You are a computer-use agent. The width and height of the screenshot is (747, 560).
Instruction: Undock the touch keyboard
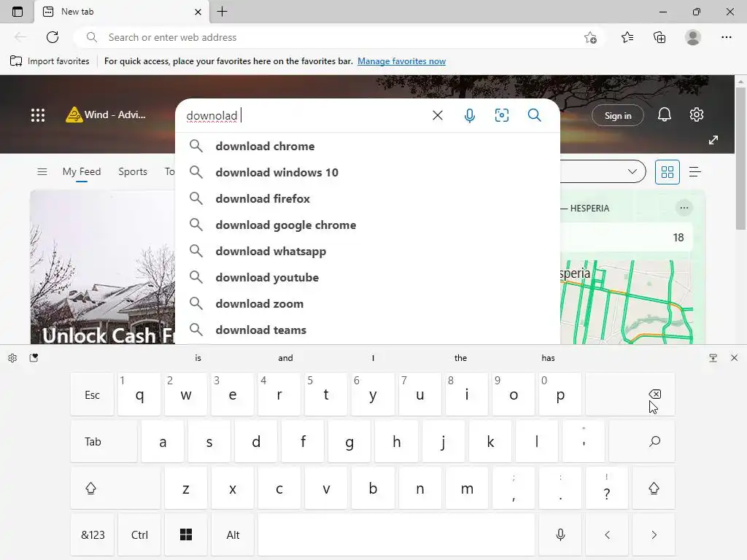tap(713, 357)
